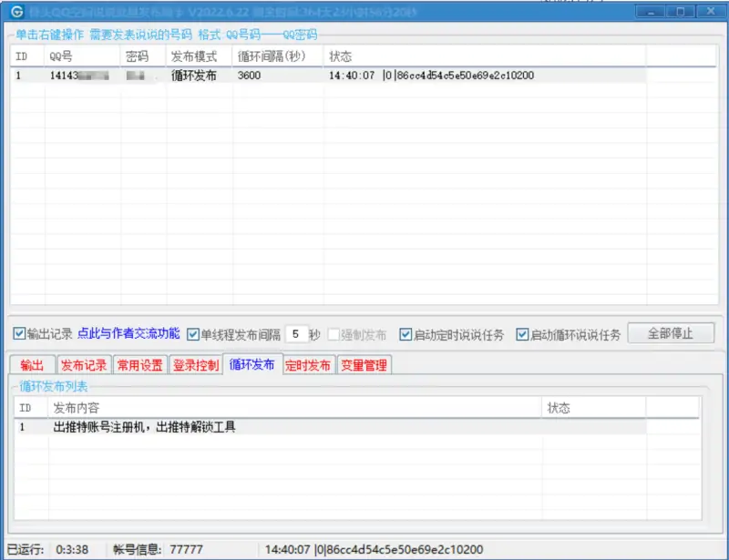The image size is (729, 560).
Task: Click the app logo icon in title bar
Action: point(16,12)
